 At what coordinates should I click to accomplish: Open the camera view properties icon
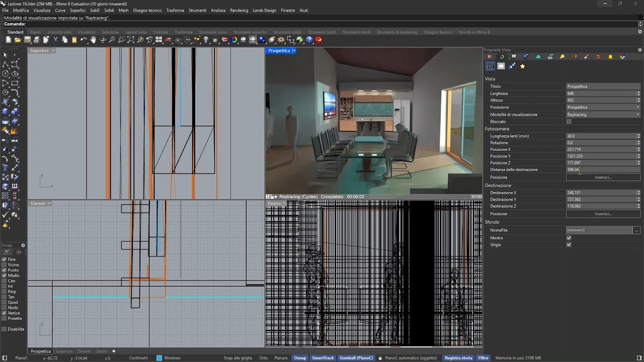click(x=490, y=66)
